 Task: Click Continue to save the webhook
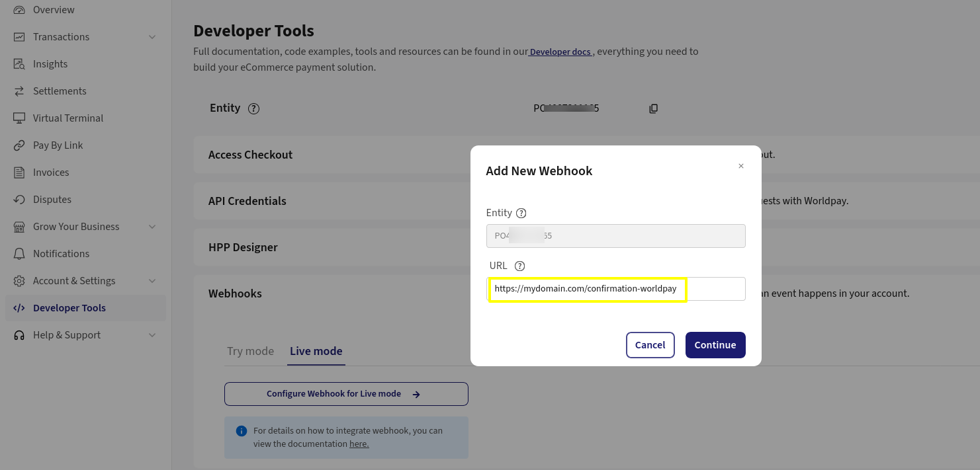[x=715, y=344]
